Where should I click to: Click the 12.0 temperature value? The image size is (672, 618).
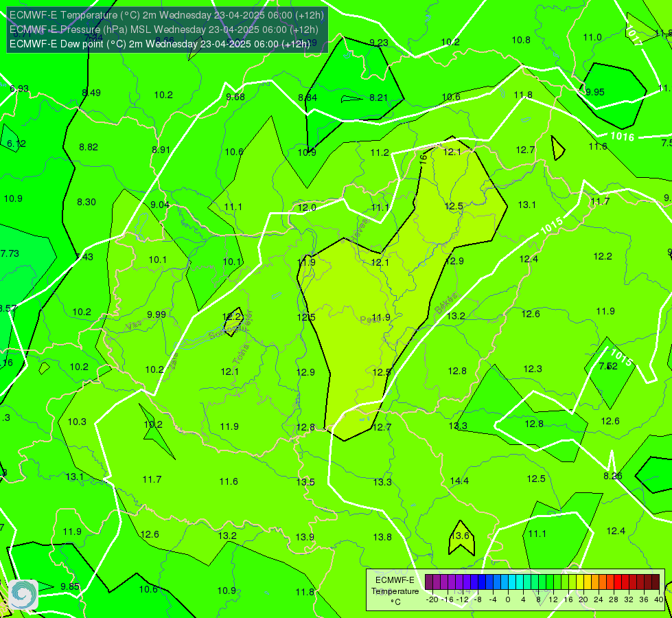pos(307,207)
